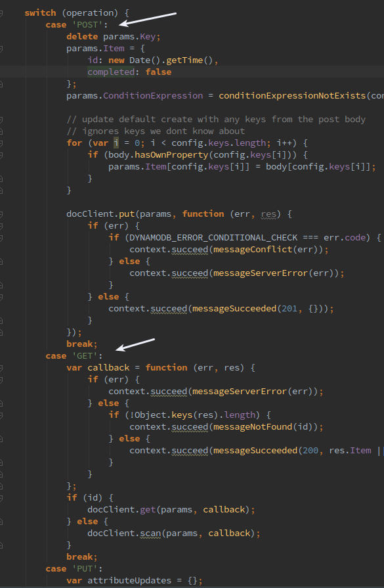Click the res.Item expression
This screenshot has height=588, width=384.
[x=351, y=451]
